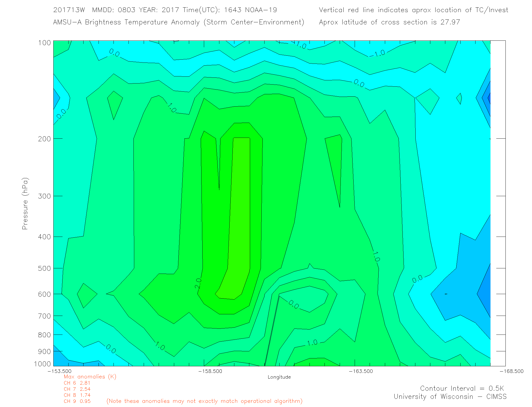Click the -163.500 longitude tick label

click(x=361, y=371)
